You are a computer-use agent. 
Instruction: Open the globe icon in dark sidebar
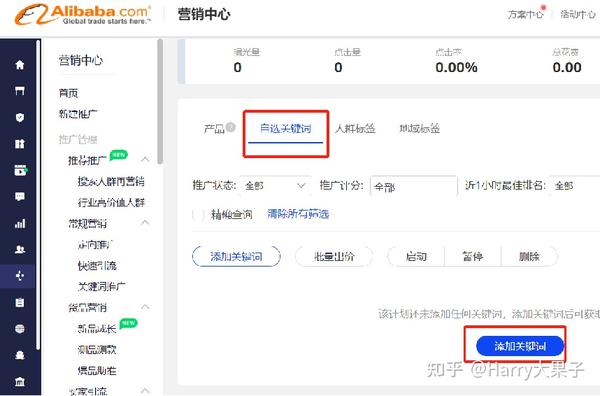pyautogui.click(x=20, y=329)
